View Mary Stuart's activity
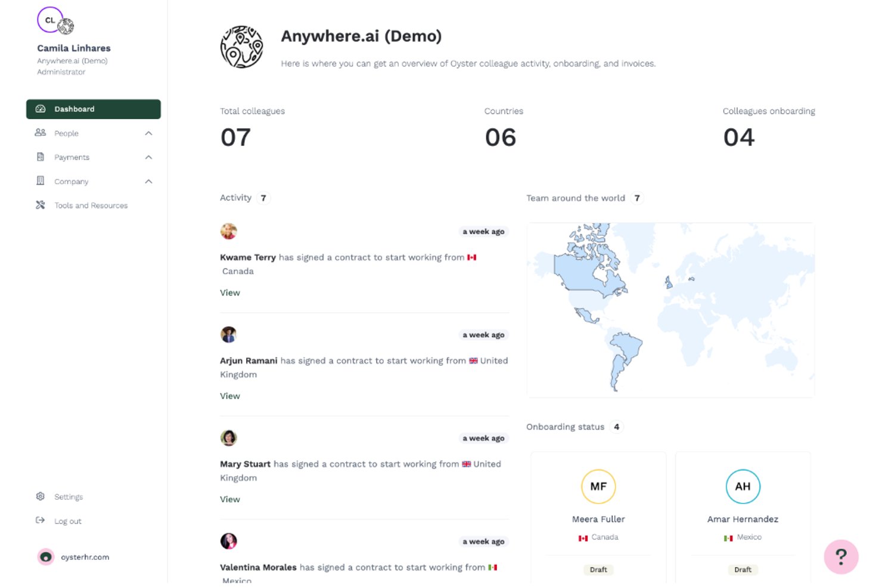 [230, 499]
